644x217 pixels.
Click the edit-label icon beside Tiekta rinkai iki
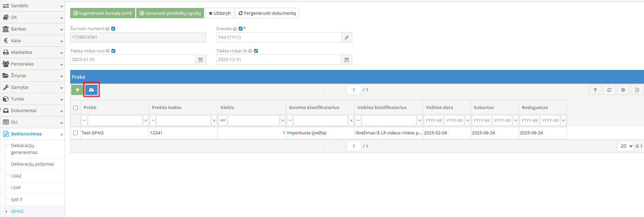(256, 51)
